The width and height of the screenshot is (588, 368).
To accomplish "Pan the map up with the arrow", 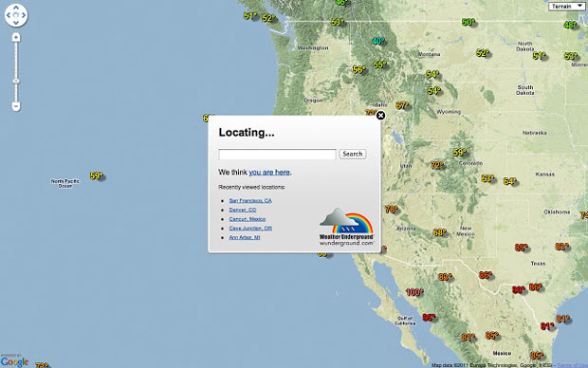I will [16, 8].
